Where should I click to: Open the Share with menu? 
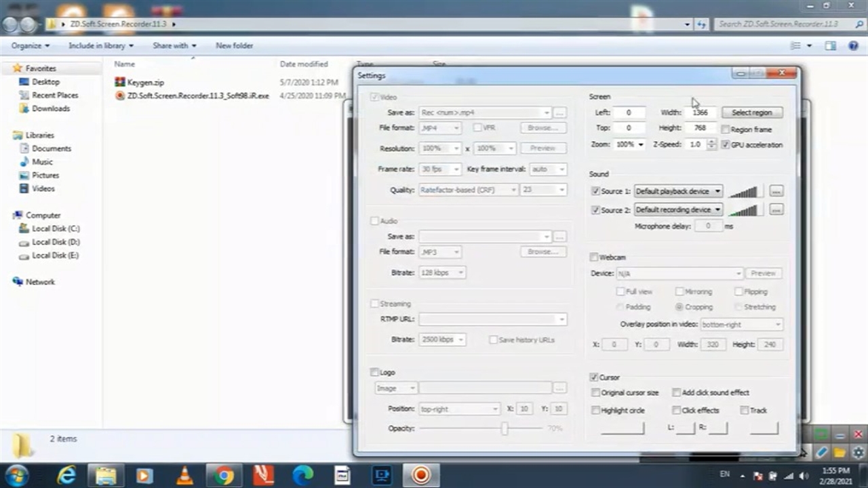coord(174,45)
